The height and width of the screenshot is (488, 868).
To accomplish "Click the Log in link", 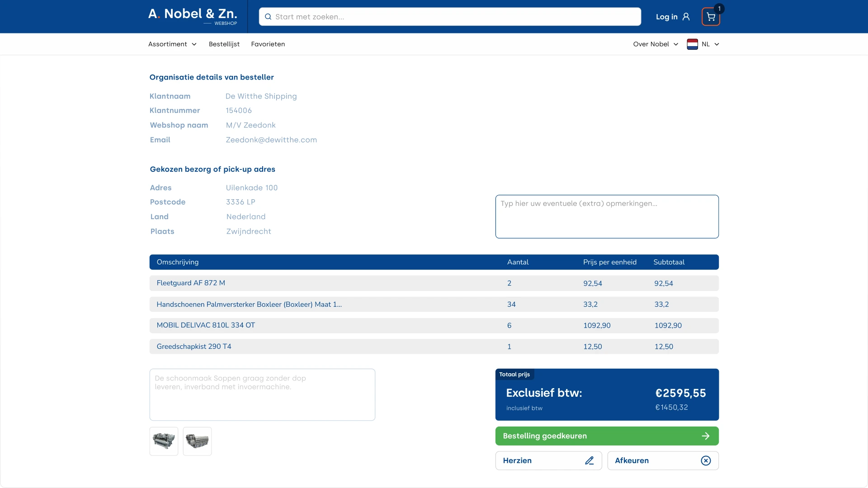I will pos(666,17).
